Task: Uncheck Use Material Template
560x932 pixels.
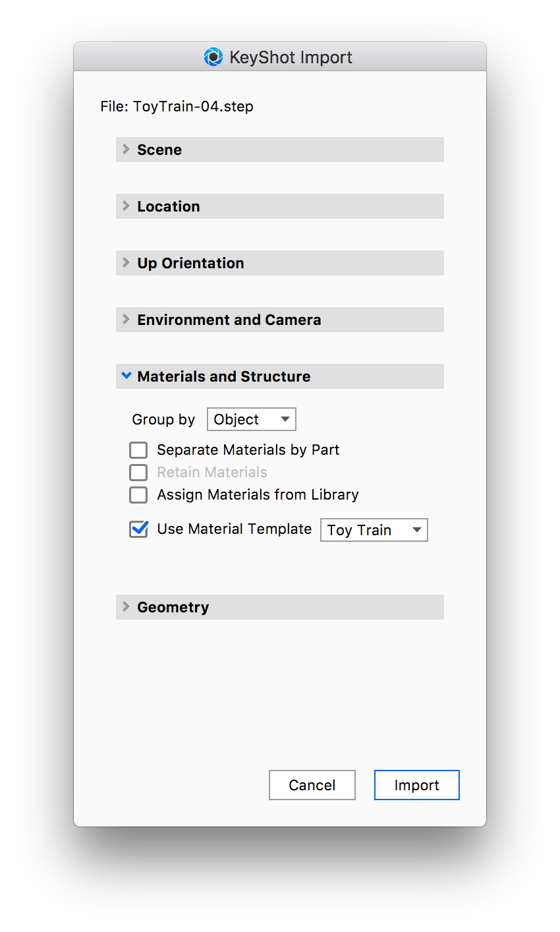Action: coord(138,529)
